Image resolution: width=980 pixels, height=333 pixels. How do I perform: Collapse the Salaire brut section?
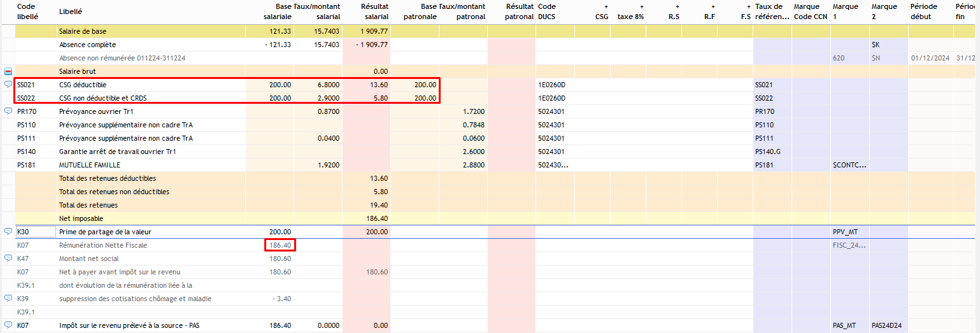(x=8, y=71)
